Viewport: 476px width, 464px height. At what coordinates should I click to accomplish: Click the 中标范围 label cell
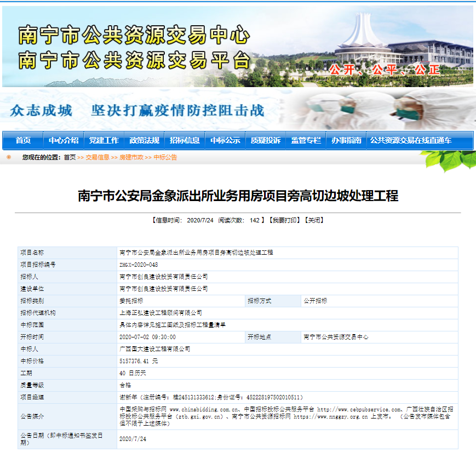click(x=67, y=325)
